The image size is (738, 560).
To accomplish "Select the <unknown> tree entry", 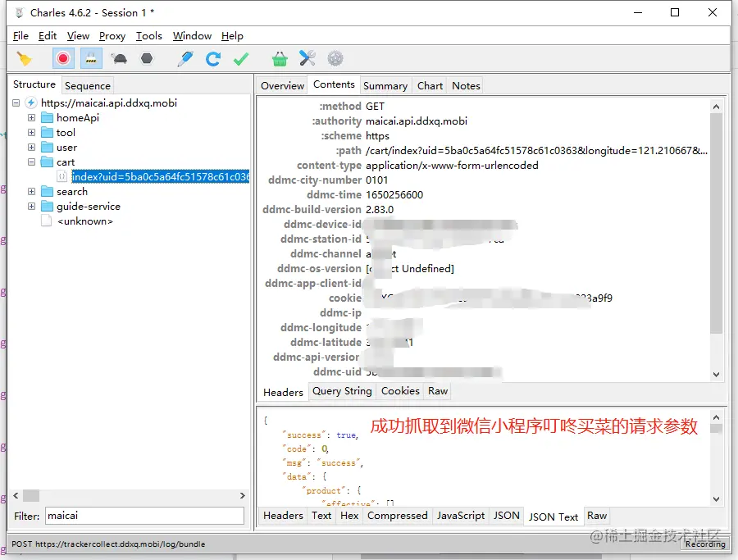I will tap(84, 221).
